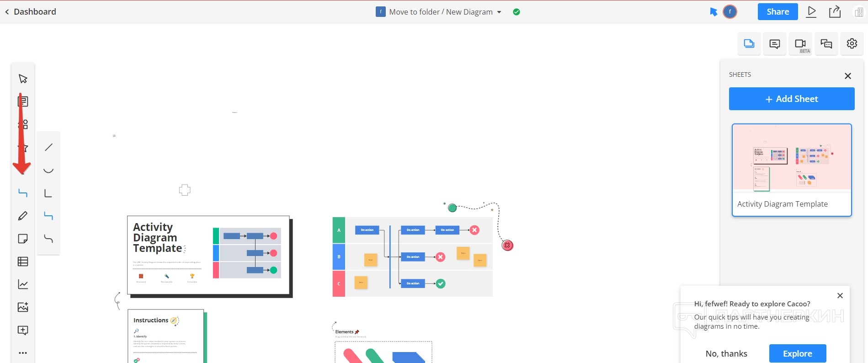Click the "Activity Diagram Template" sheet name
The width and height of the screenshot is (868, 363).
click(783, 204)
